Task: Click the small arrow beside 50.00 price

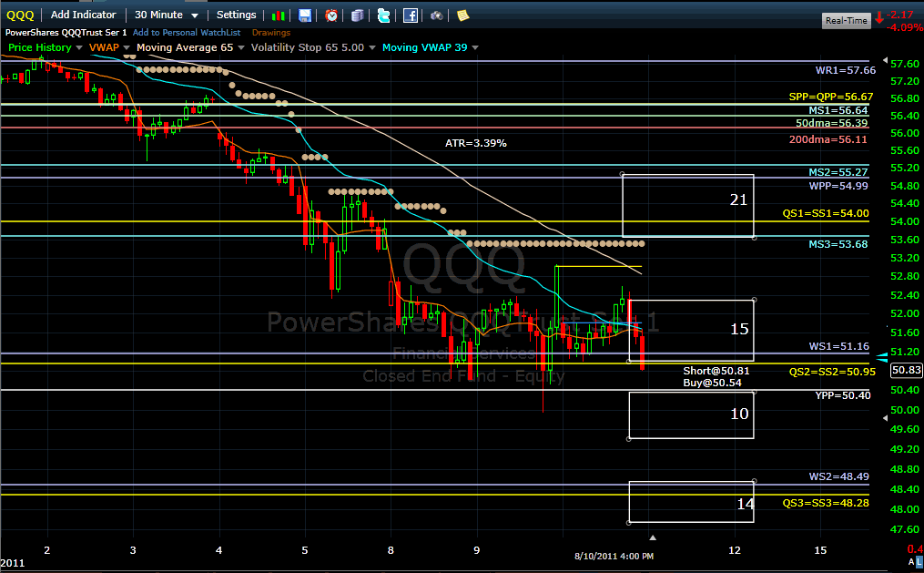Action: tap(885, 418)
